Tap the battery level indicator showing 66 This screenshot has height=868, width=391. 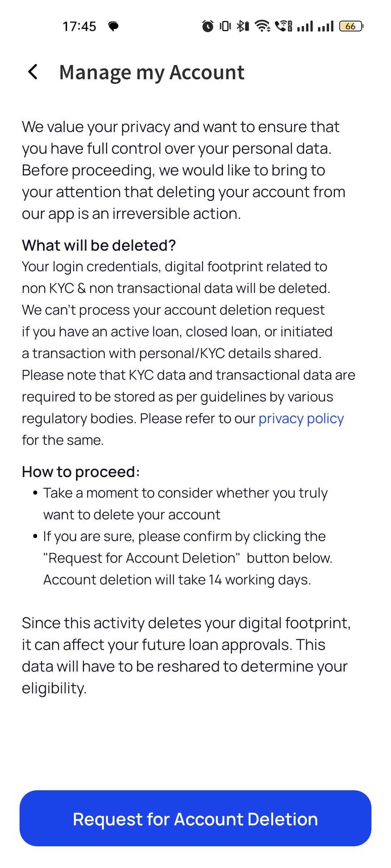351,26
